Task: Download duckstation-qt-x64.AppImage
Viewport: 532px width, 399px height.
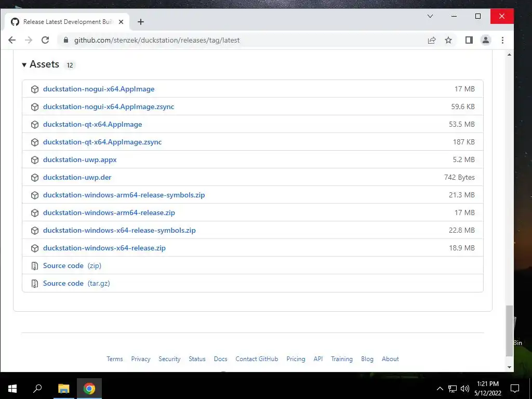Action: tap(92, 124)
